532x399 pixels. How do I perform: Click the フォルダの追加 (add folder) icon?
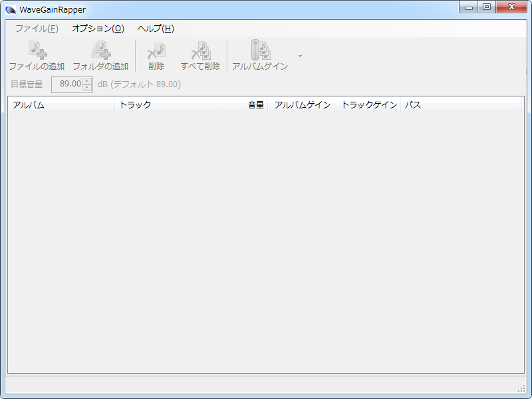point(100,51)
